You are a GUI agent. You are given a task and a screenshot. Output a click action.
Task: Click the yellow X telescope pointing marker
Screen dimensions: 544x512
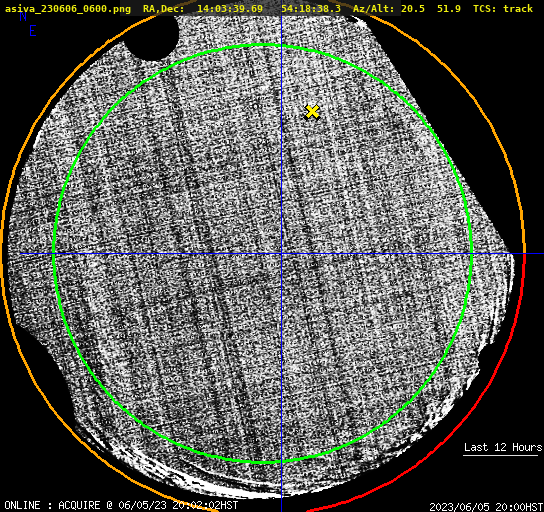tap(312, 112)
